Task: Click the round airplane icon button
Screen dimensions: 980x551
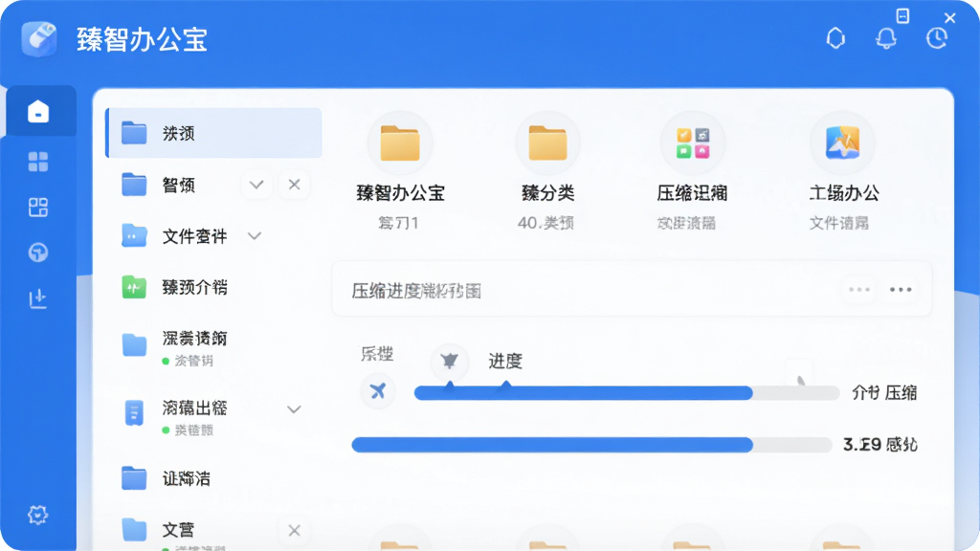Action: 377,391
